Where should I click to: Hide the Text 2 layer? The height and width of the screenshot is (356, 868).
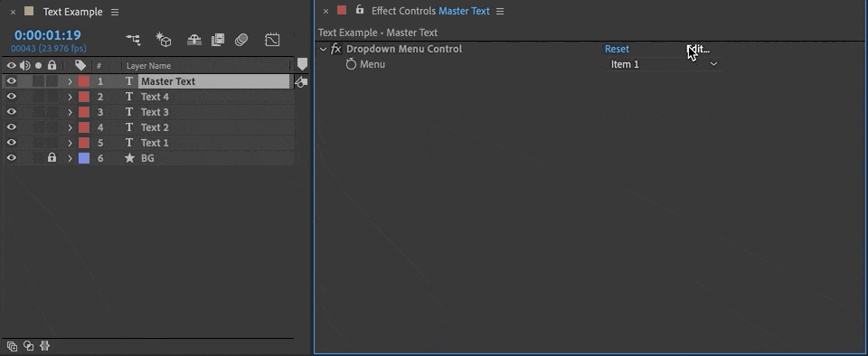pos(12,127)
